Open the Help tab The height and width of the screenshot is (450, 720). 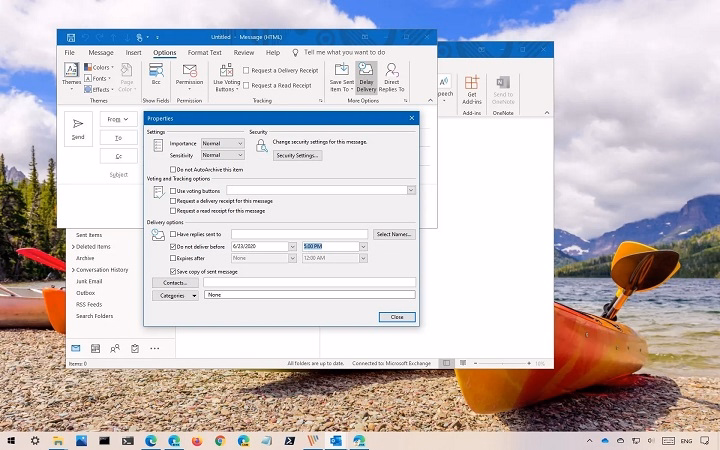pyautogui.click(x=273, y=52)
